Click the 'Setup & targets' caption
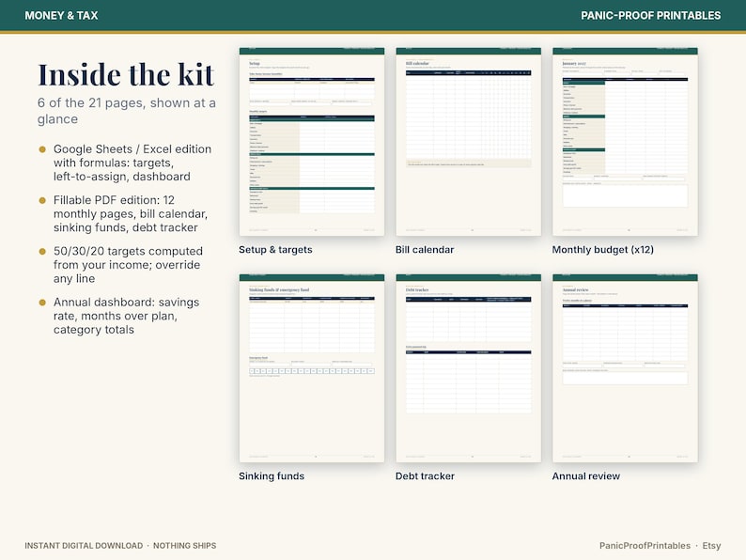Screen dimensions: 746x560 [x=275, y=250]
